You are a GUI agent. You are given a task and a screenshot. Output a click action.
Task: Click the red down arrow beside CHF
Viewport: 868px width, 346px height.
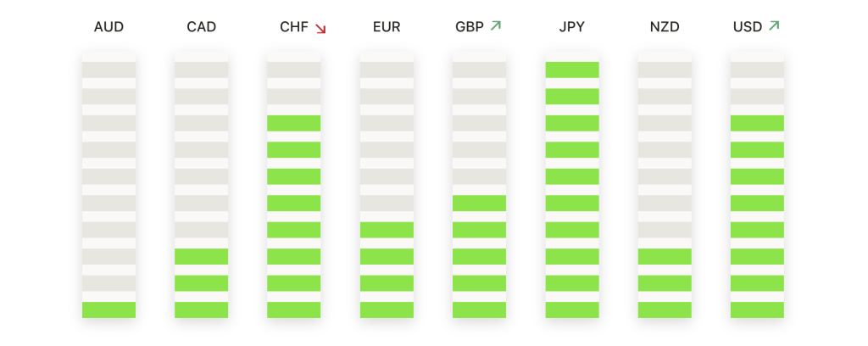[x=320, y=29]
